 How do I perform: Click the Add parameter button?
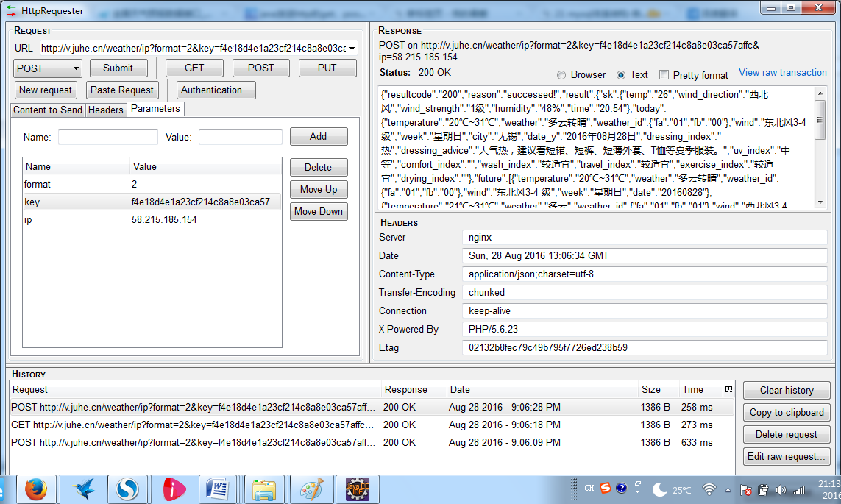pos(318,136)
